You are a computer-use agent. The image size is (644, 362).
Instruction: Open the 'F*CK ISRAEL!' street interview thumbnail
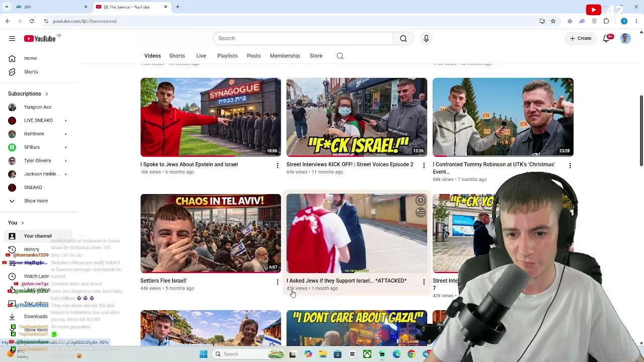coord(357,117)
